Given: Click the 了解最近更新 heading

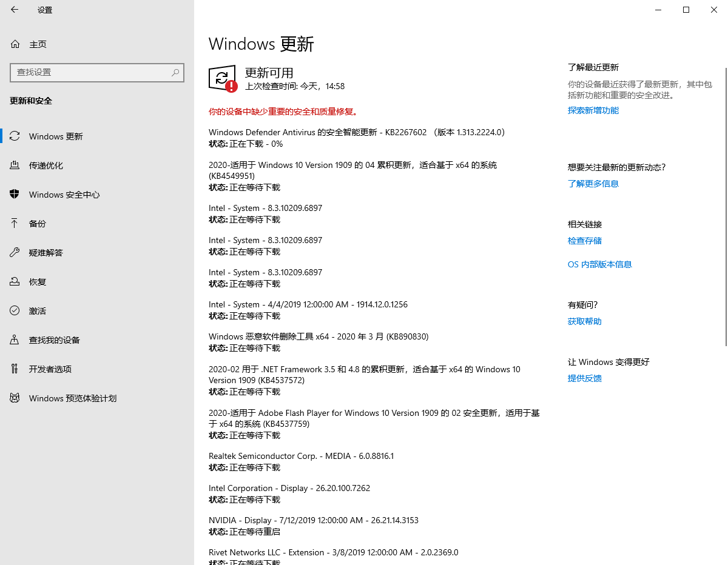Looking at the screenshot, I should [593, 67].
